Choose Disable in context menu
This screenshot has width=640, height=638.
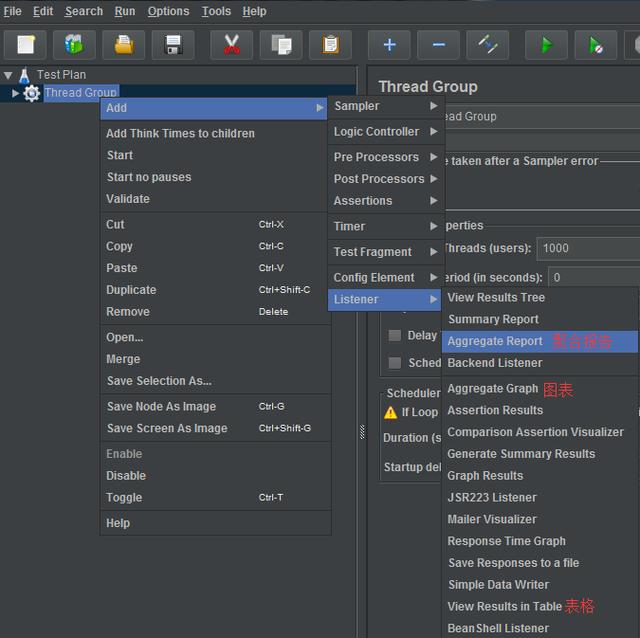(215, 476)
